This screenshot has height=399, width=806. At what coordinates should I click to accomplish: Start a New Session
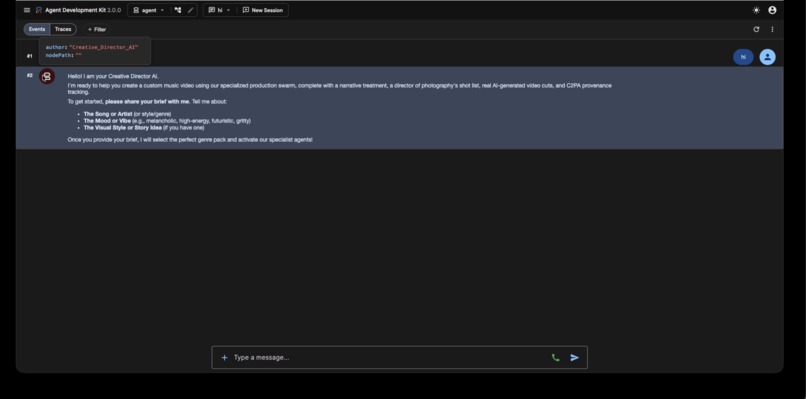262,10
